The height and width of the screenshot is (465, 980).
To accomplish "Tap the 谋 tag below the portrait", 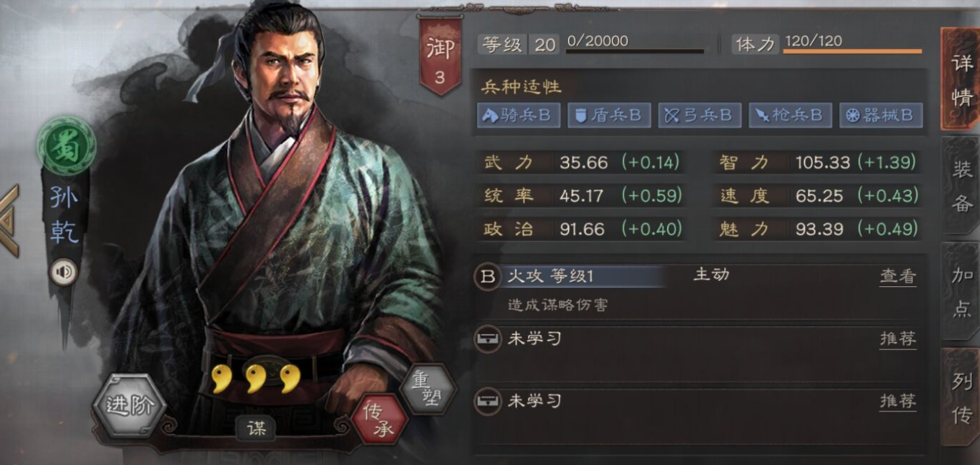I will (256, 428).
